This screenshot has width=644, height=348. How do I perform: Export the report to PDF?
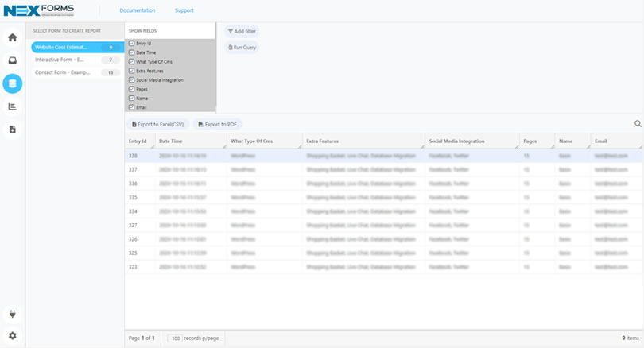pyautogui.click(x=218, y=124)
